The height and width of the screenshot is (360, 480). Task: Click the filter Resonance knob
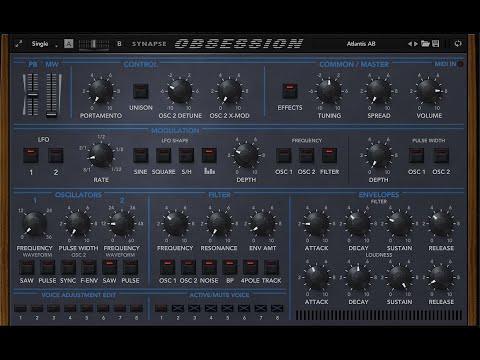[x=219, y=223]
